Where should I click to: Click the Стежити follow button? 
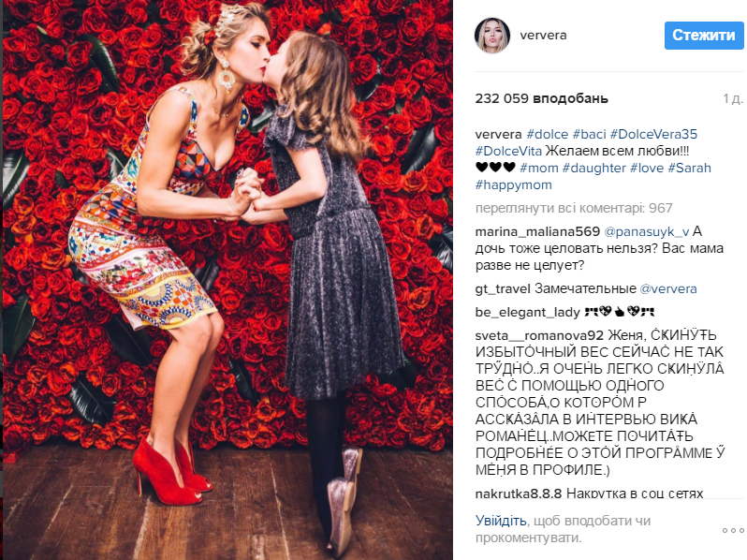point(704,36)
